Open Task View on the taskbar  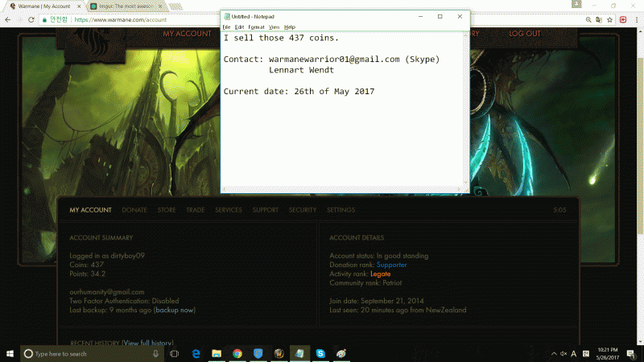(174, 353)
